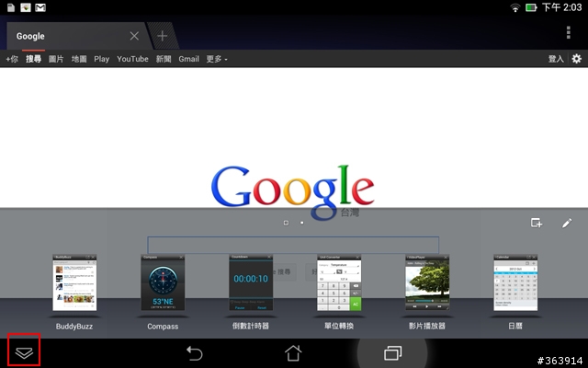The image size is (588, 368).
Task: Launch the BuddyBuzz floating app
Action: 74,282
